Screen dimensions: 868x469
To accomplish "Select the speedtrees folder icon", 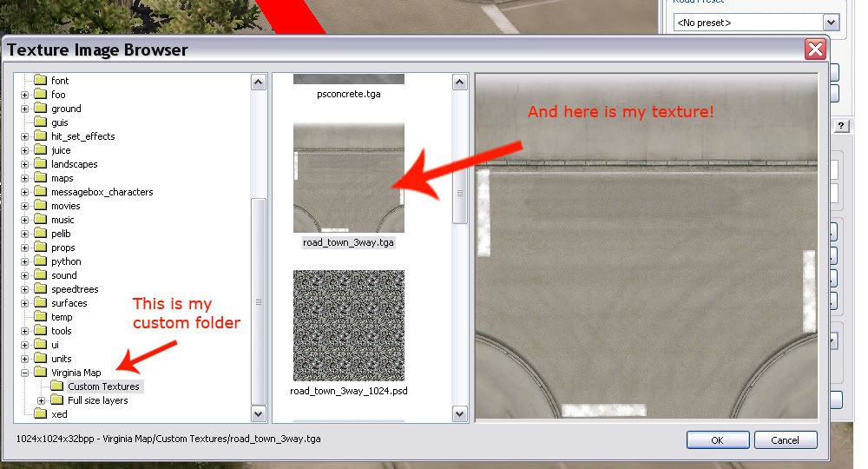I will click(x=40, y=289).
